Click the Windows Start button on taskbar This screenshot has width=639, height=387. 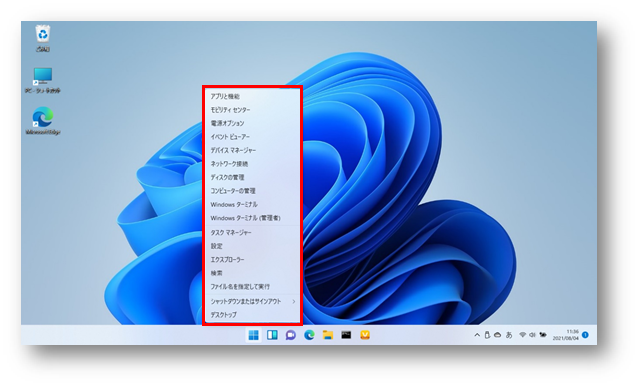coord(253,335)
